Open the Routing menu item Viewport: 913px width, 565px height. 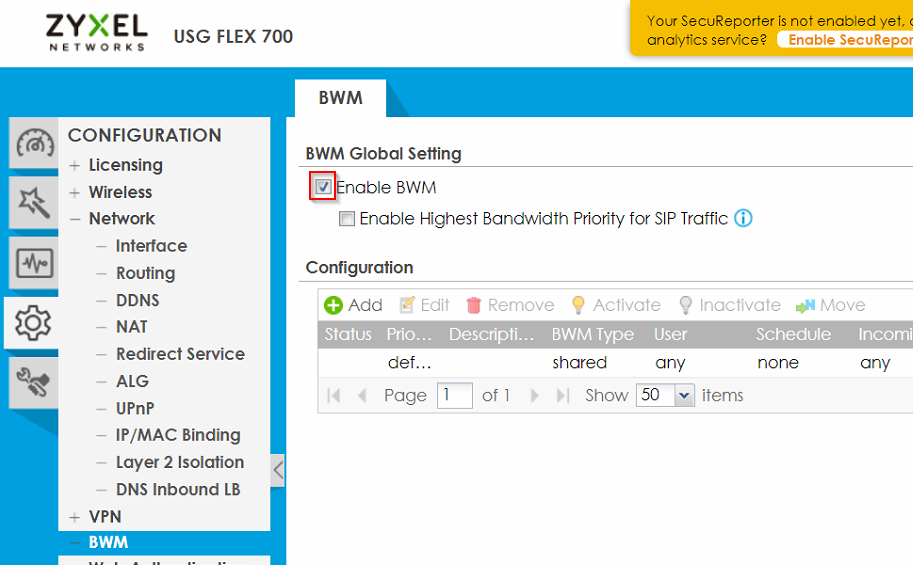click(145, 273)
